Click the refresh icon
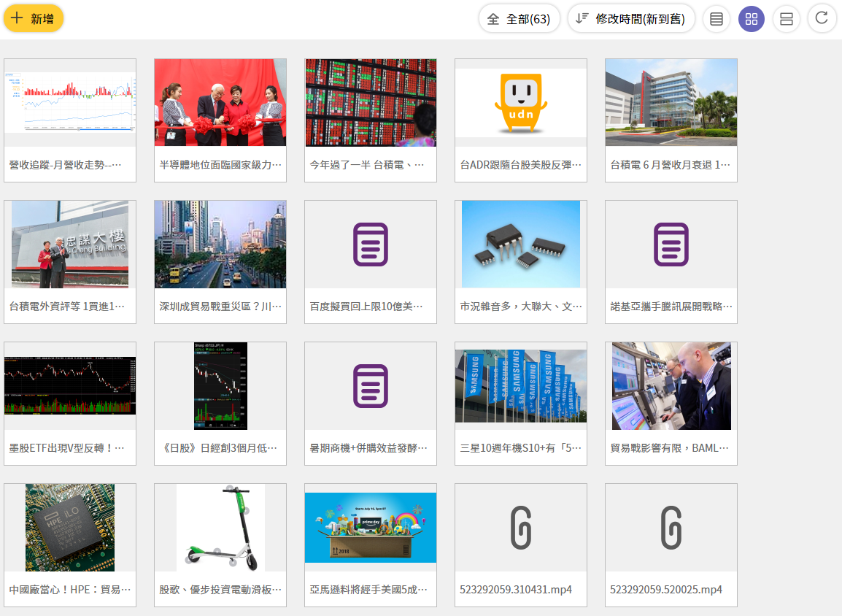The image size is (842, 616). tap(822, 18)
